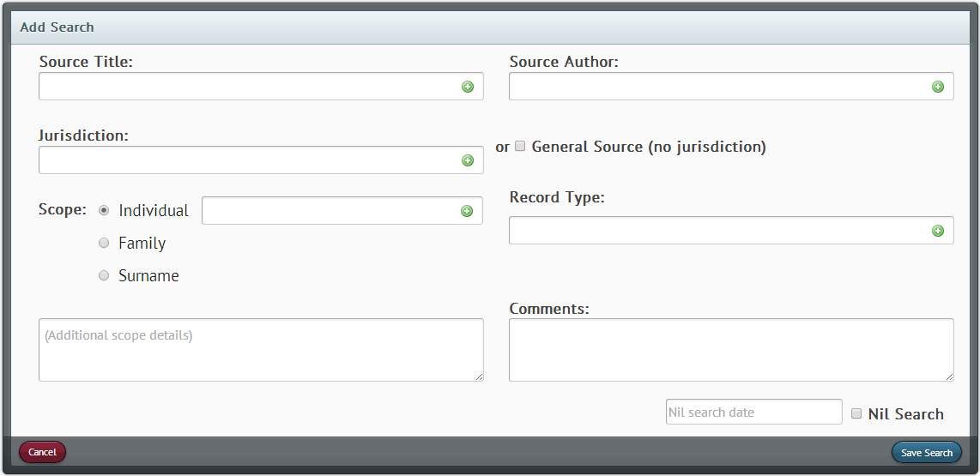The height and width of the screenshot is (476, 980).
Task: Click the Individual scope name field
Action: point(342,210)
